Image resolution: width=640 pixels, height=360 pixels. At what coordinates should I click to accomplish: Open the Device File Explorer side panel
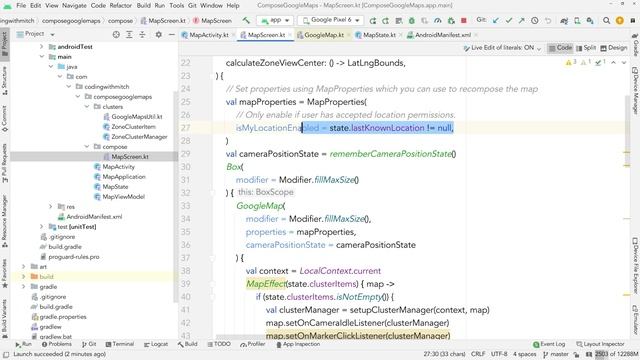coord(635,266)
